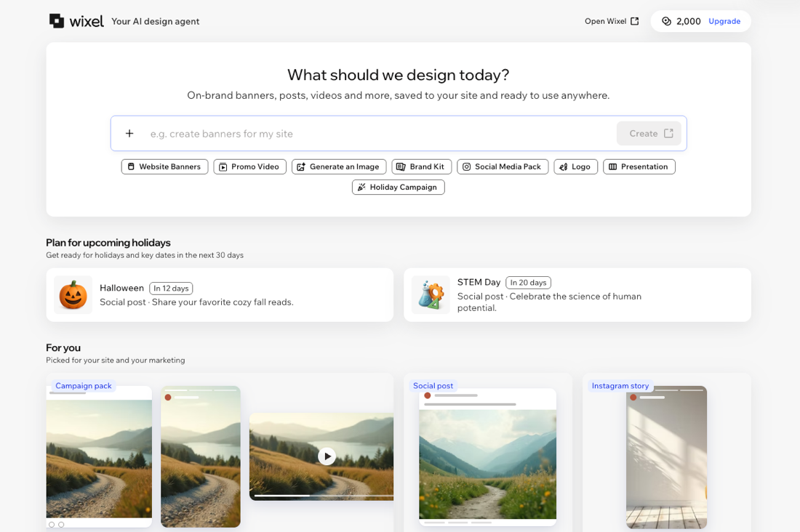Click the Campaign pack label
800x532 pixels.
(83, 386)
